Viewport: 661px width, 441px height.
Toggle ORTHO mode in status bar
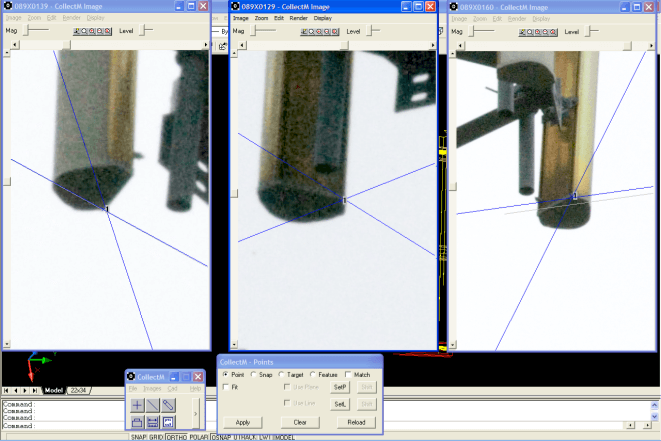[176, 437]
